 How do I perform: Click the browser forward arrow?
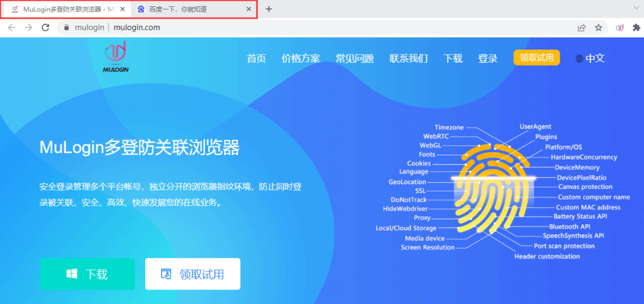pos(28,28)
